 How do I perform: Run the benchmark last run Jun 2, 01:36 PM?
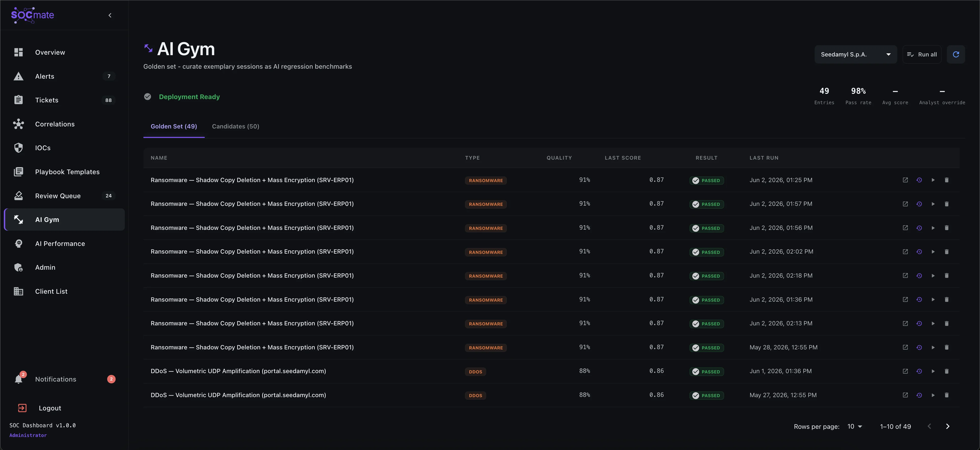tap(933, 300)
